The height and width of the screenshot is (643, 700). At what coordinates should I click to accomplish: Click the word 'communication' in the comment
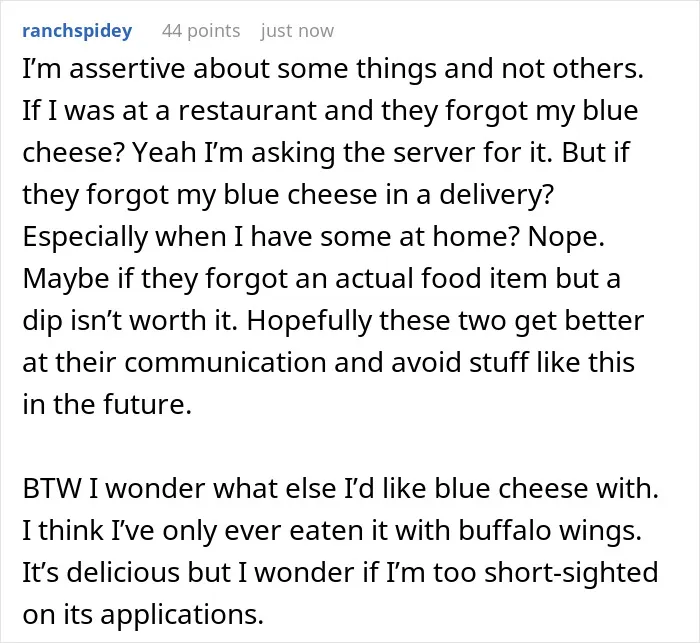click(x=225, y=362)
